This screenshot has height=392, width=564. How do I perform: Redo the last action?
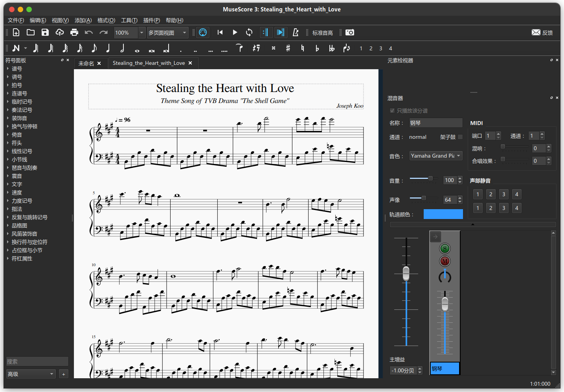coord(103,33)
